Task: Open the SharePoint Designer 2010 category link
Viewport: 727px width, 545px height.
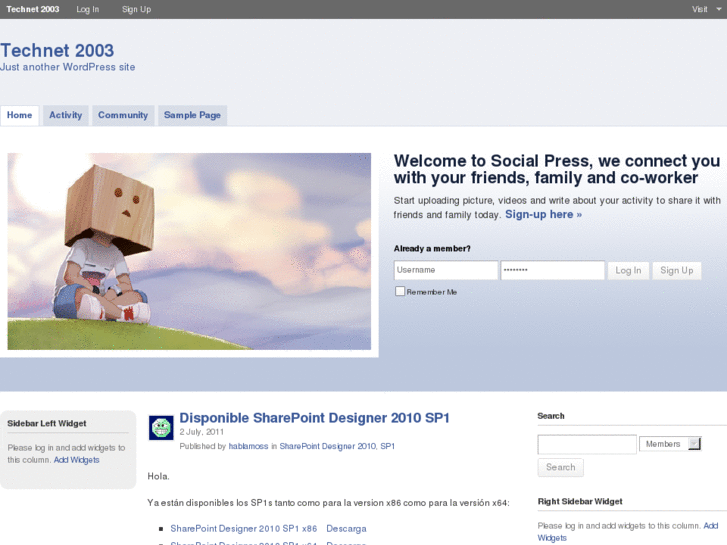Action: [328, 446]
